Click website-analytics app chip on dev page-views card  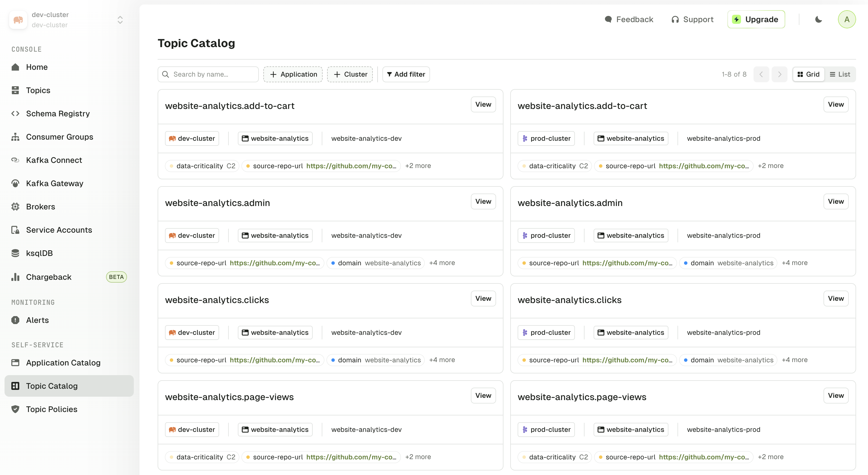pos(275,429)
